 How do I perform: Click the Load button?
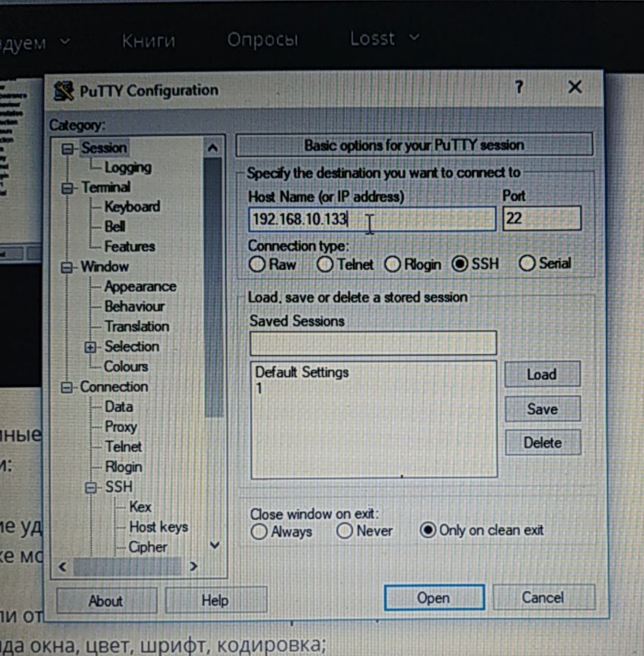coord(542,374)
